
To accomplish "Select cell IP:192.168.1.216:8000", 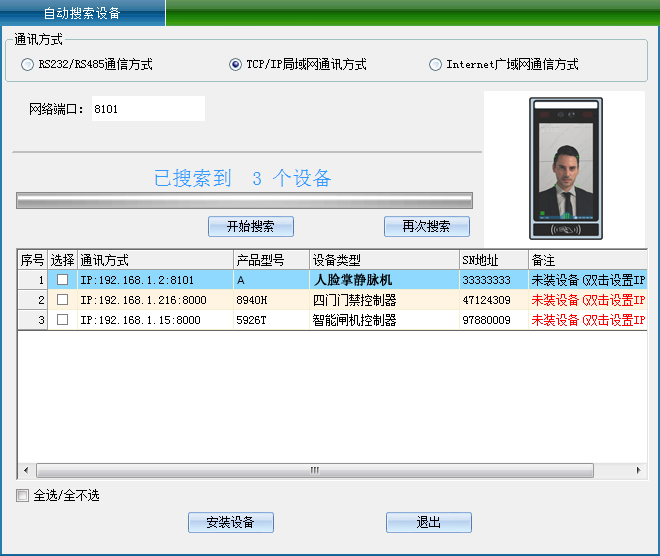I will (155, 300).
